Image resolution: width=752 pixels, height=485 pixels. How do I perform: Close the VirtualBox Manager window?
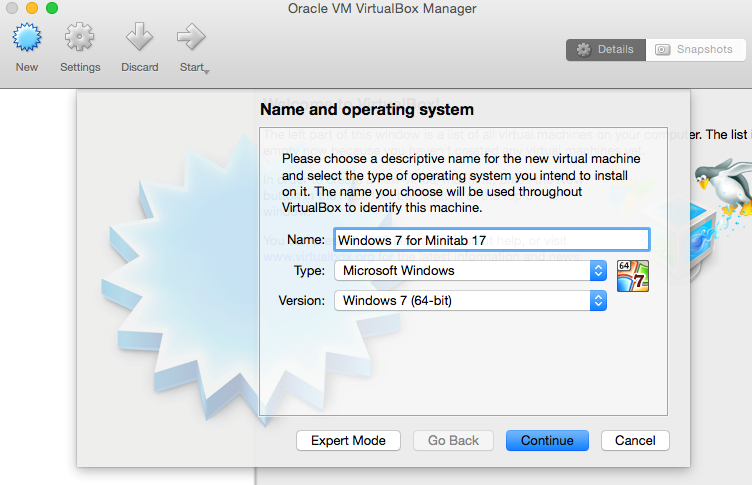[x=12, y=9]
